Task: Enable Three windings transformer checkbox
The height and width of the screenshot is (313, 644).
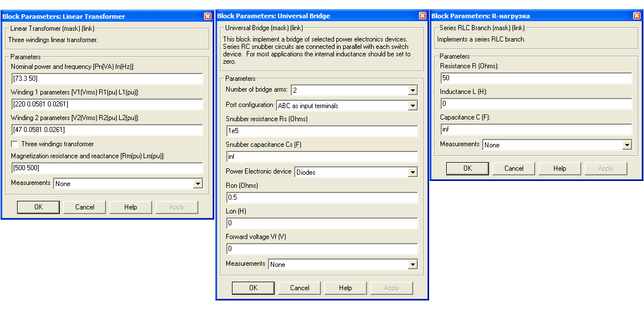Action: (x=15, y=144)
